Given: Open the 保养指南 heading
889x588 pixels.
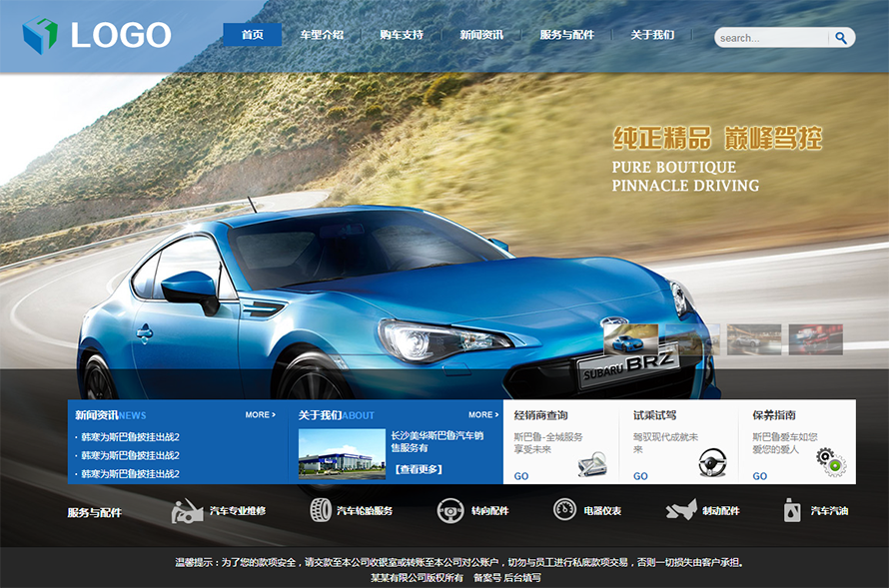Looking at the screenshot, I should [774, 415].
